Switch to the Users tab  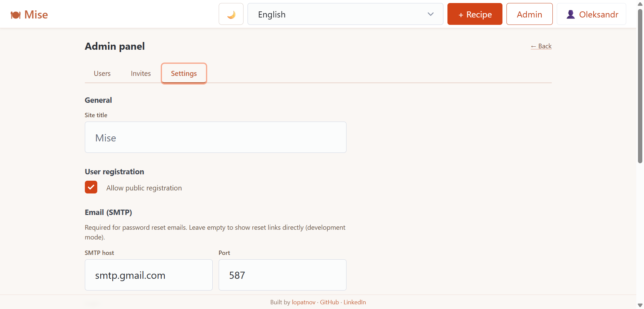(102, 73)
